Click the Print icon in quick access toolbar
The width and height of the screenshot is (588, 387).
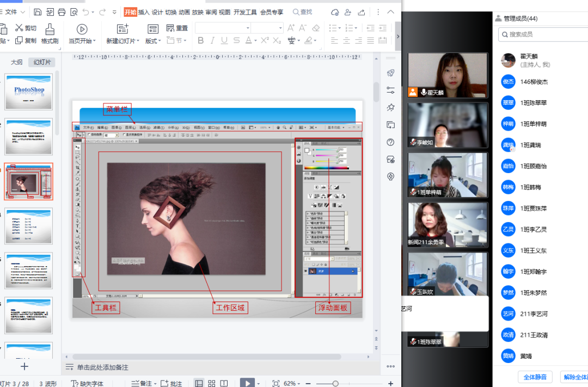coord(62,12)
